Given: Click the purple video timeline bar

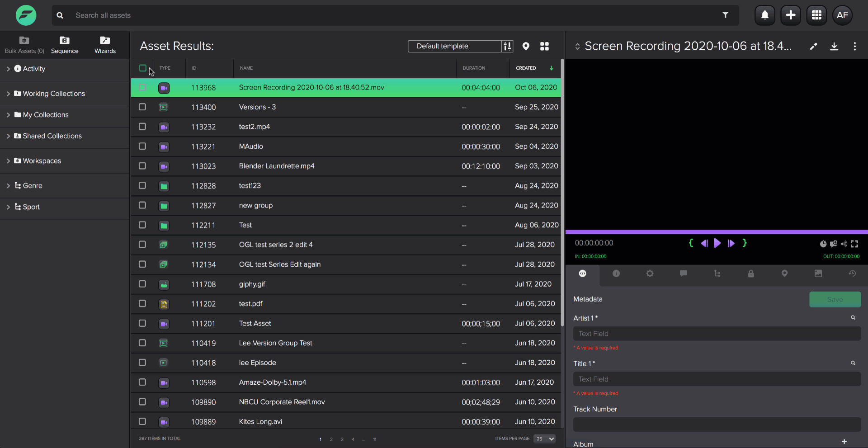Looking at the screenshot, I should pos(716,232).
